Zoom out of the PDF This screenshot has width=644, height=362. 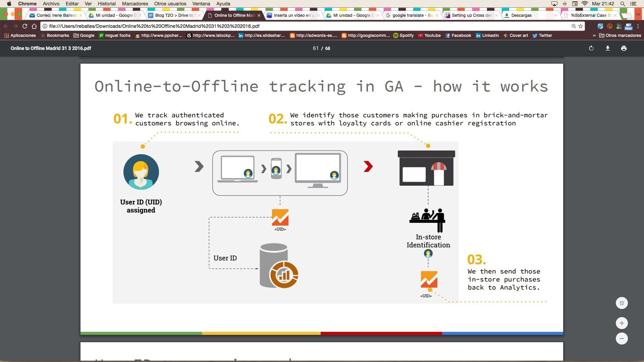click(x=622, y=339)
